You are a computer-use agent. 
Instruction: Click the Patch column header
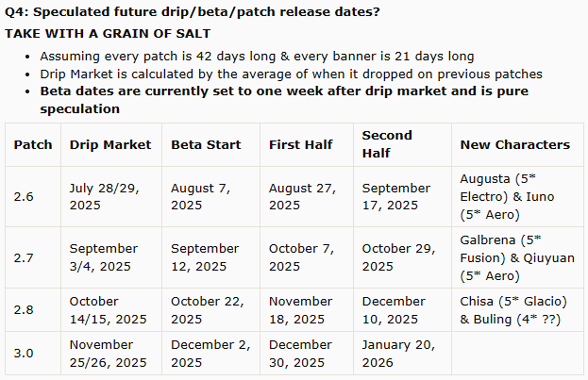(33, 144)
